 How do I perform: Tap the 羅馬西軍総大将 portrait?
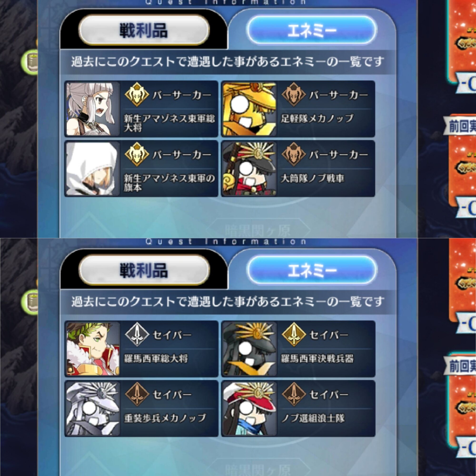tap(93, 349)
